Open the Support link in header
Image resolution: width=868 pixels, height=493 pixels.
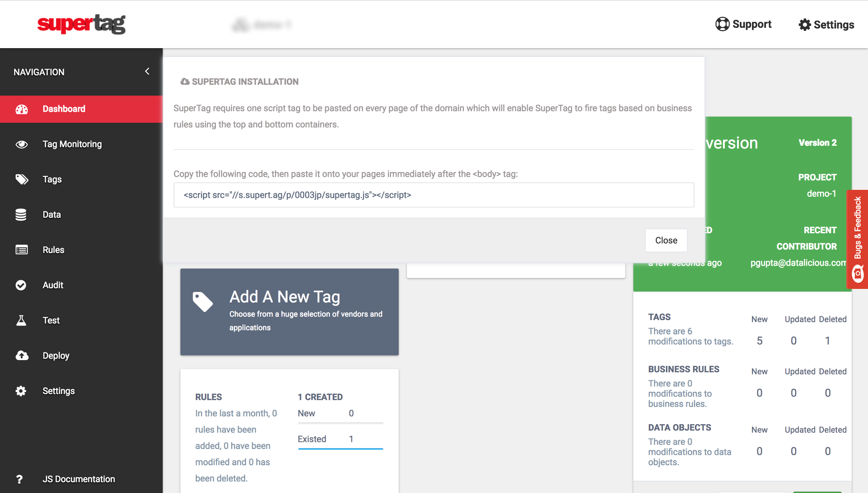click(x=743, y=24)
